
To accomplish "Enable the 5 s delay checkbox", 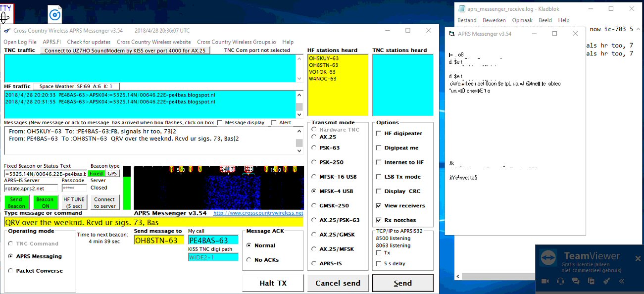I will 379,263.
